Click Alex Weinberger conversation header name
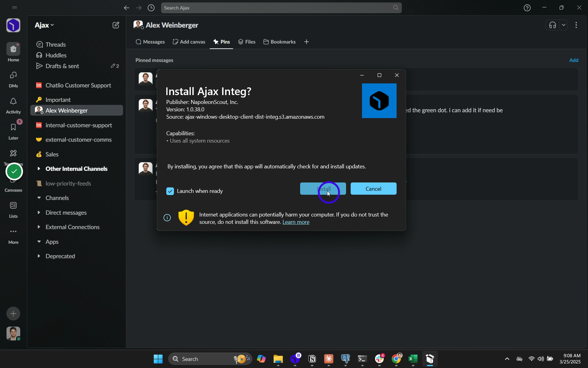The width and height of the screenshot is (588, 368). 172,25
